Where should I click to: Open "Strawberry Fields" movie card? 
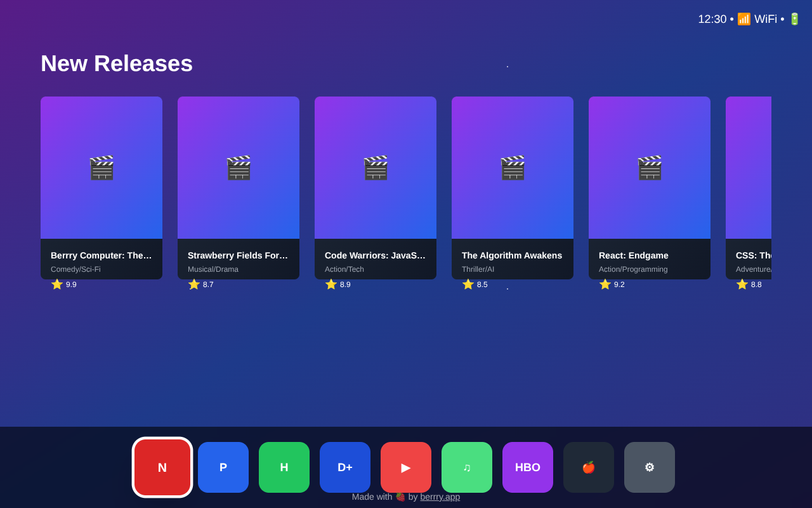click(x=239, y=187)
